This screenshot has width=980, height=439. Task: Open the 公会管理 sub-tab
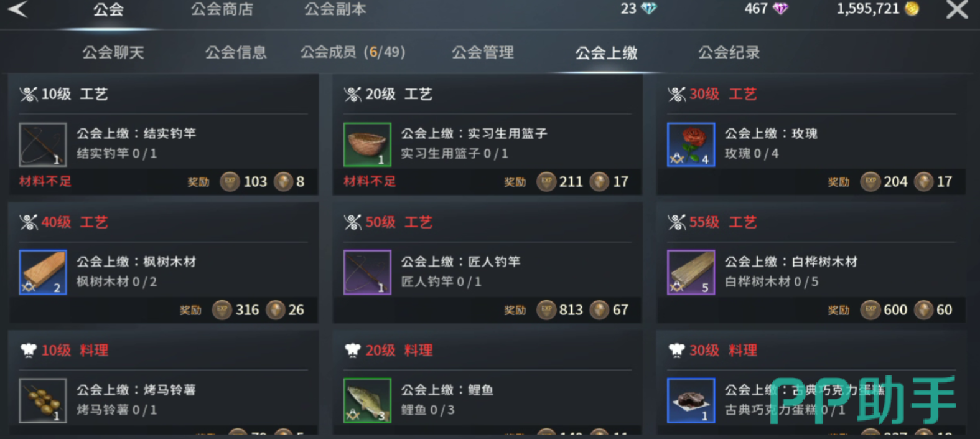pyautogui.click(x=483, y=52)
